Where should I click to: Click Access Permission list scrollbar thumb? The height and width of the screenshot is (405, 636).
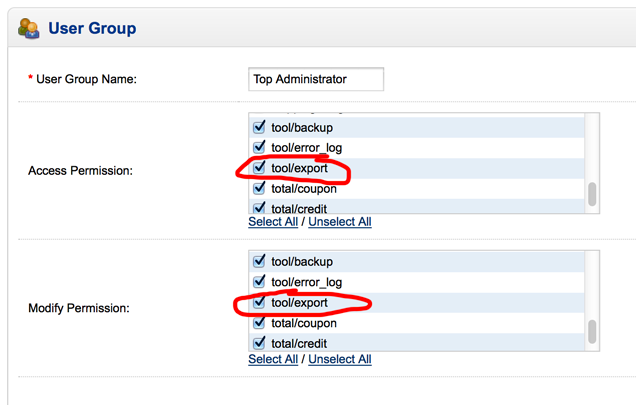point(592,194)
